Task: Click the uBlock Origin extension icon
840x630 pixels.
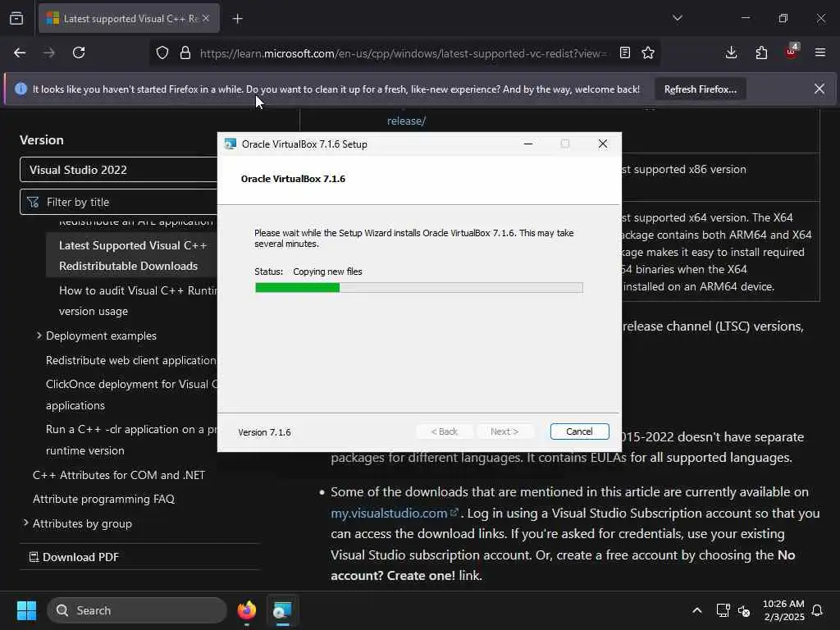Action: tap(792, 52)
